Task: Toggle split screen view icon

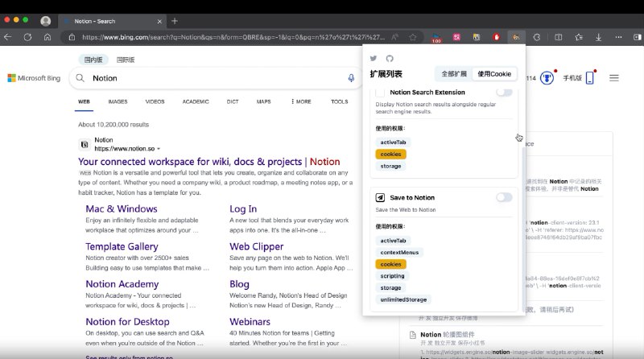Action: pyautogui.click(x=559, y=37)
